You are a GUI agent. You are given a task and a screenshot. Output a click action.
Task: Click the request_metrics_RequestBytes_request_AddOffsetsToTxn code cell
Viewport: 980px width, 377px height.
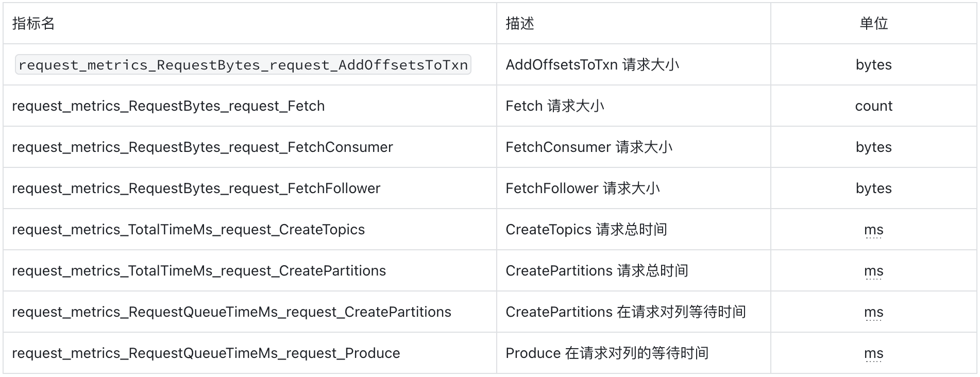(243, 65)
